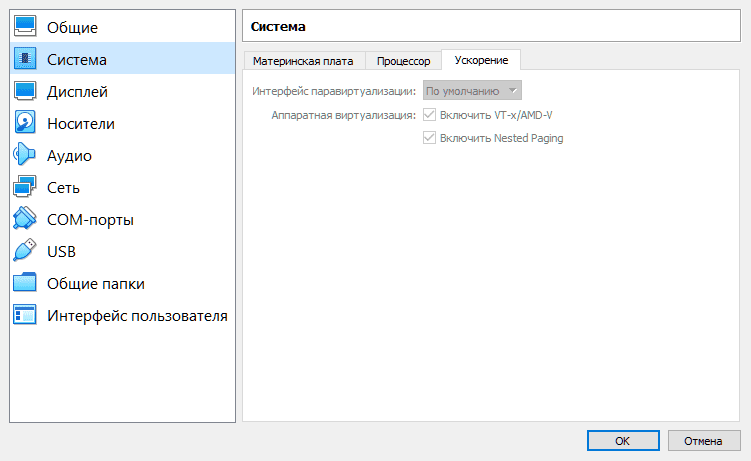Select the Дисплей list entry label
This screenshot has width=751, height=461.
click(77, 91)
